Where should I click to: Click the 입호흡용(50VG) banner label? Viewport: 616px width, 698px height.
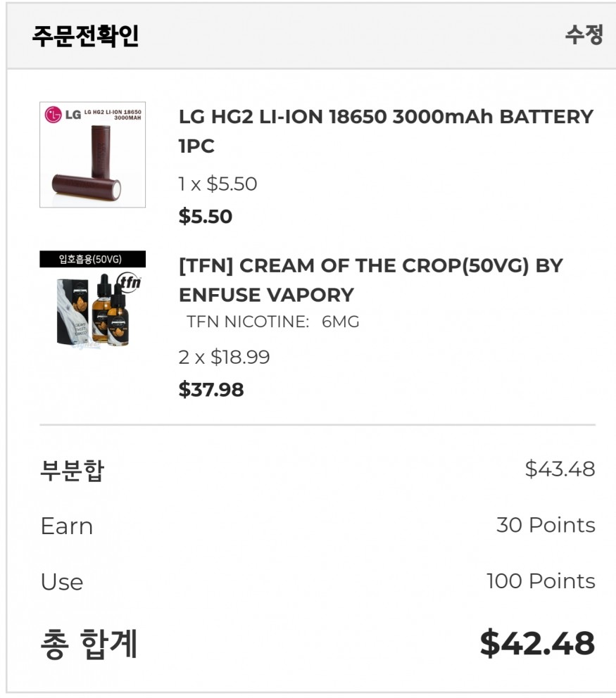[92, 259]
